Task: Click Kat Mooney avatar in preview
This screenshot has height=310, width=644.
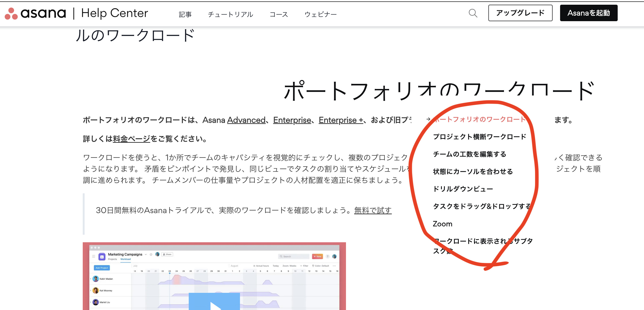Action: coord(95,290)
